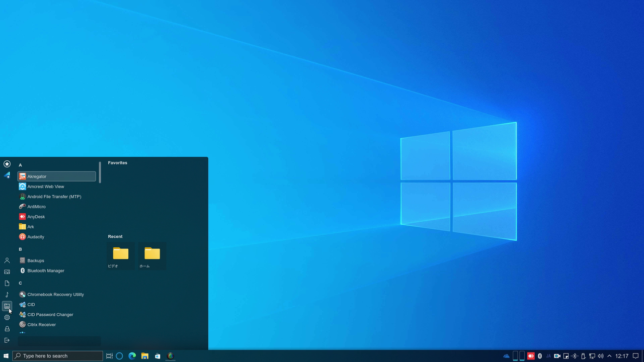This screenshot has width=644, height=362.
Task: Open the notification center icon
Action: pos(636,356)
